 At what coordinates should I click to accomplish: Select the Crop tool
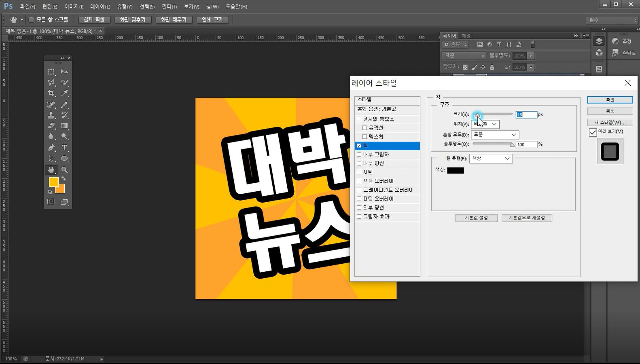click(x=51, y=93)
